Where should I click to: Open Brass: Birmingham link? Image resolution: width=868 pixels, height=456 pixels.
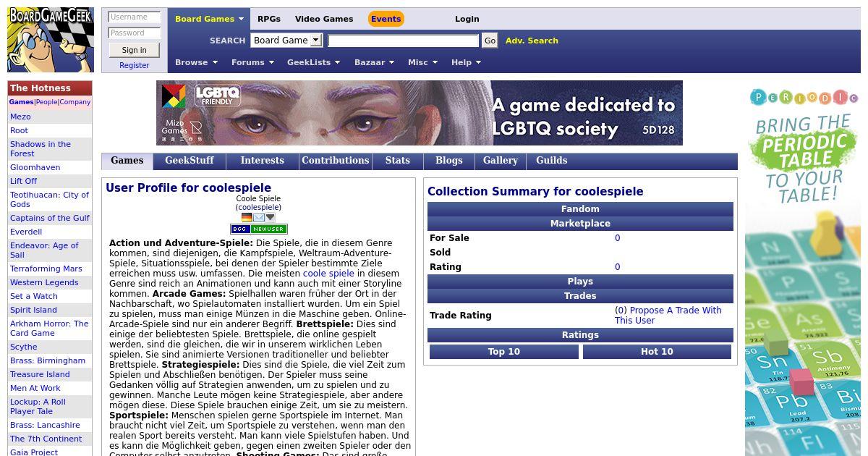(x=48, y=360)
